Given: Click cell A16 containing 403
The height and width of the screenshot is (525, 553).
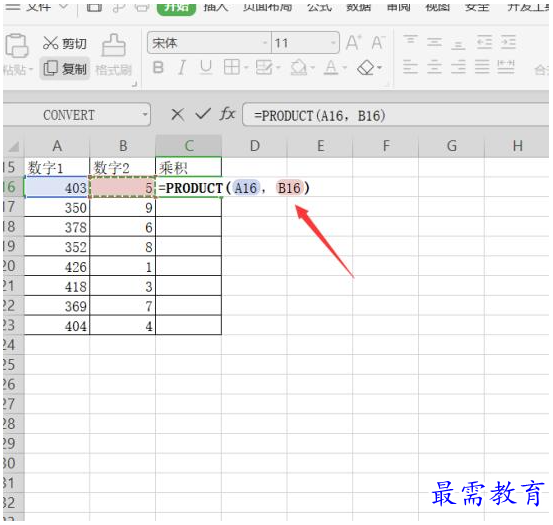Looking at the screenshot, I should (x=57, y=187).
